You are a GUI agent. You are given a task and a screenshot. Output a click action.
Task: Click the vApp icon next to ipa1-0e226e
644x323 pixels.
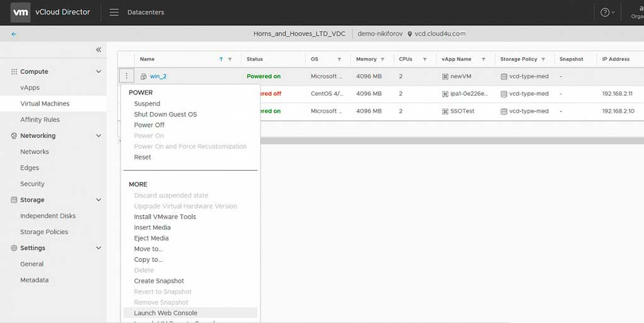[445, 94]
